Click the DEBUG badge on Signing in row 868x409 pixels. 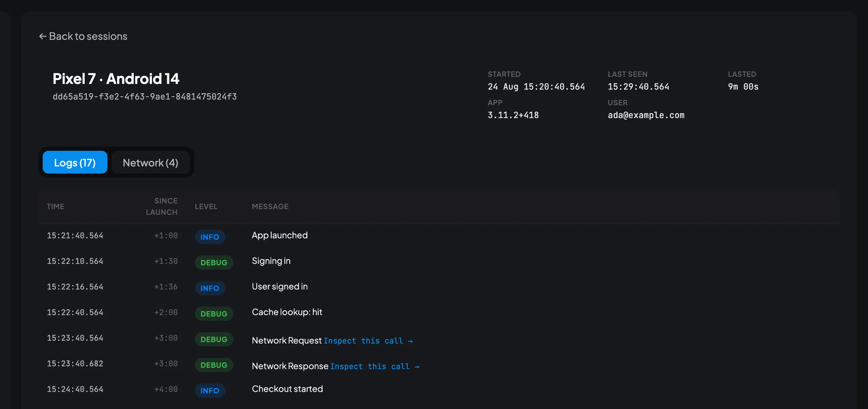(214, 262)
